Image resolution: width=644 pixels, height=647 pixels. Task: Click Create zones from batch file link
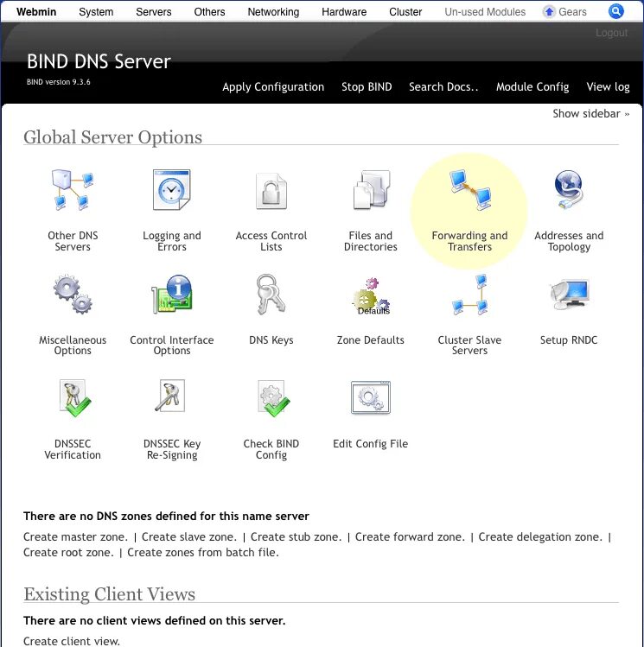[x=203, y=553]
